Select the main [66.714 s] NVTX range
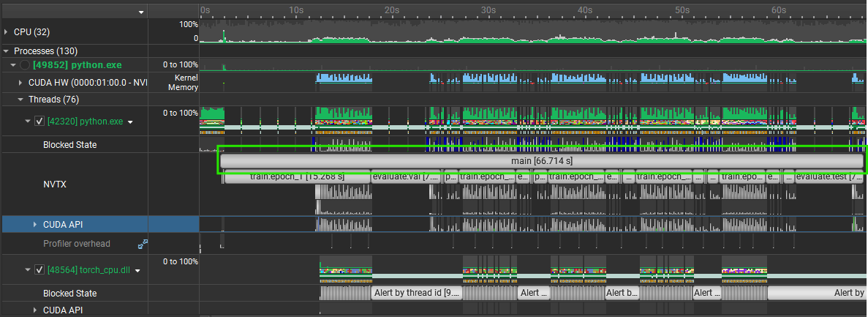Screen dimensions: 868x317 tap(541, 161)
